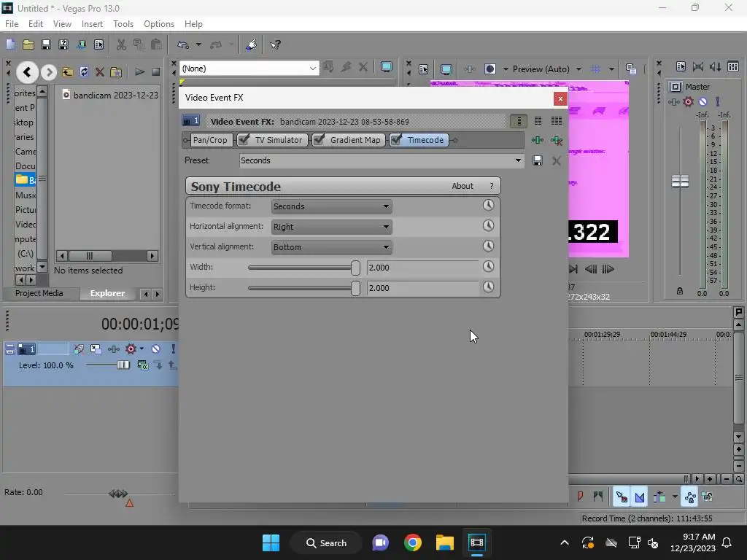The image size is (747, 560).
Task: Toggle the TV Simulator effect checkbox
Action: (244, 139)
